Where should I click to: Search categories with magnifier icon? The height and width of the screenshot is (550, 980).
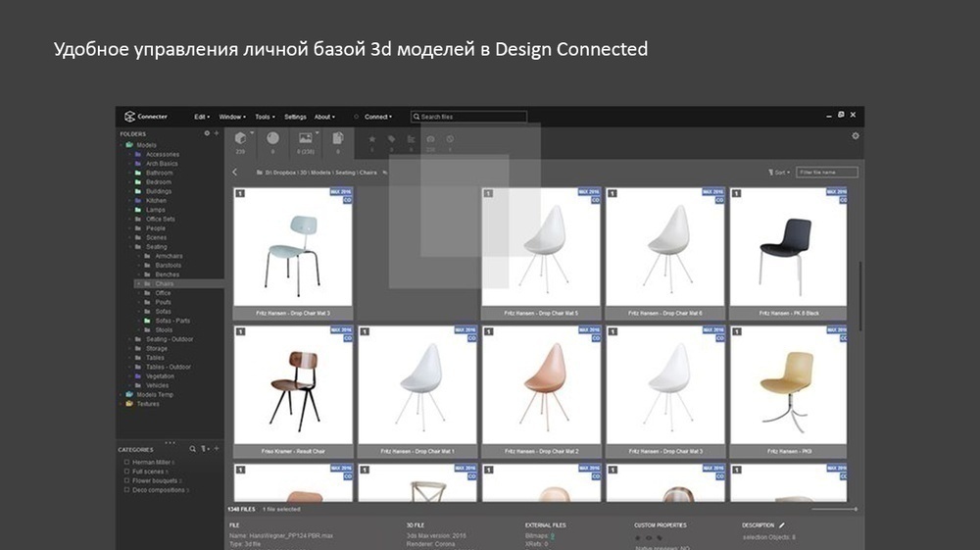(192, 449)
